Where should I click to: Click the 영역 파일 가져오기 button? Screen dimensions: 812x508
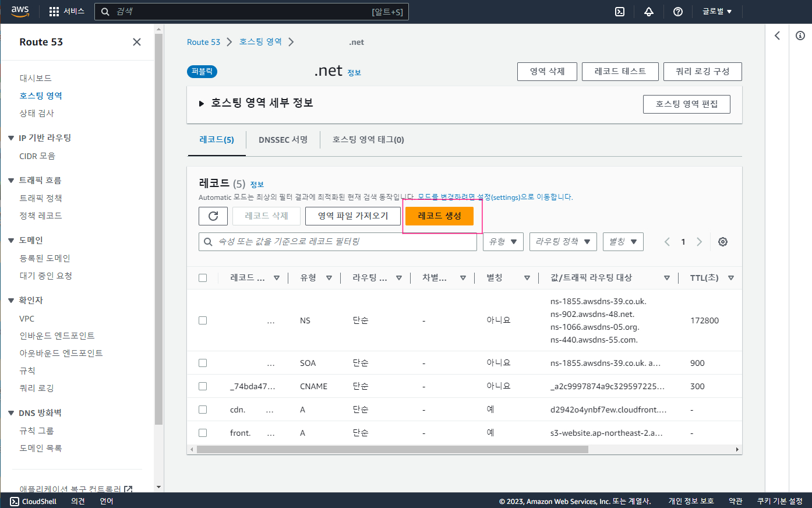pyautogui.click(x=353, y=216)
